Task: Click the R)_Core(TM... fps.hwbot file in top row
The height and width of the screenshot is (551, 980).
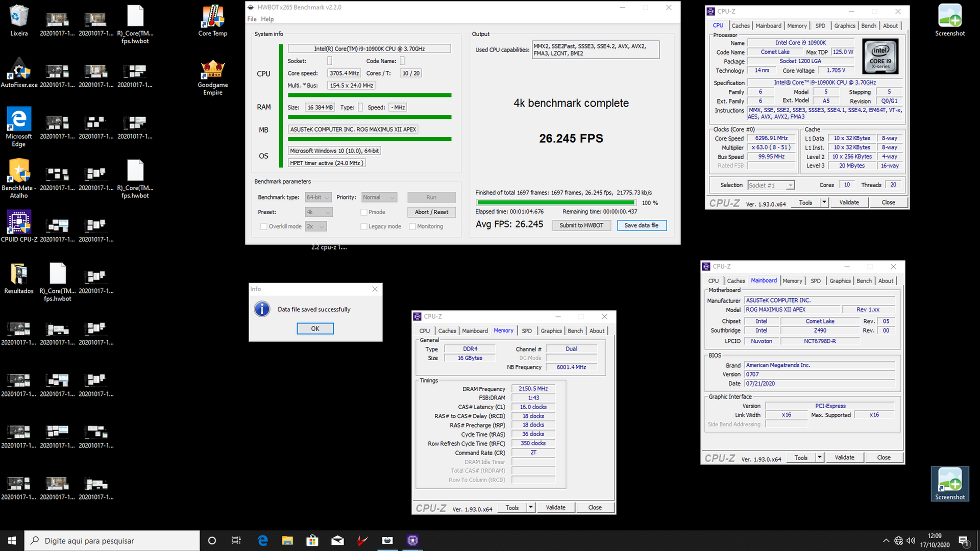Action: point(135,24)
